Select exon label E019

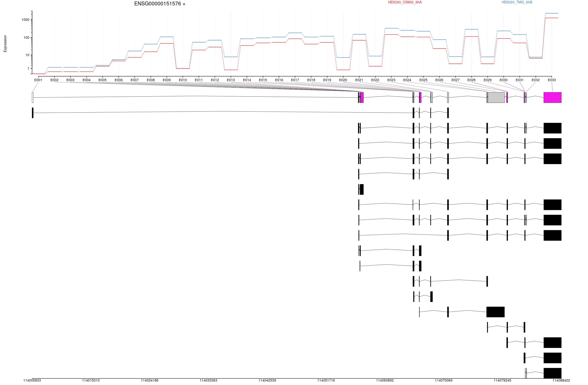(x=327, y=80)
